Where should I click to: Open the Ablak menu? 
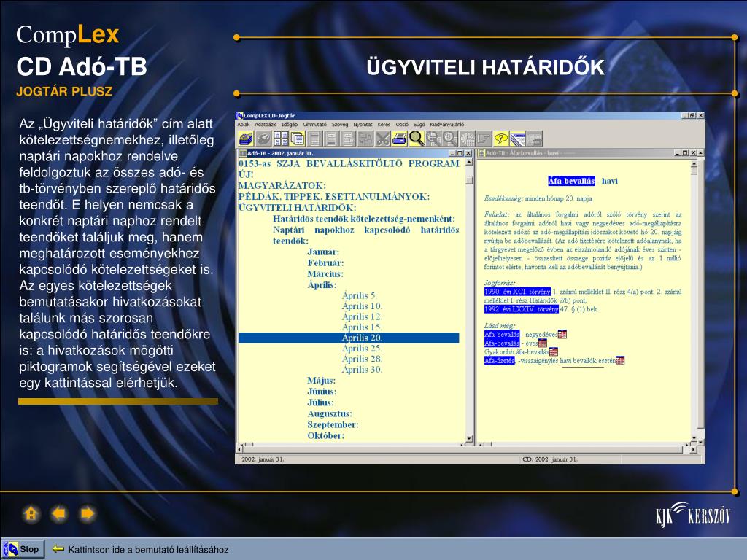point(244,125)
